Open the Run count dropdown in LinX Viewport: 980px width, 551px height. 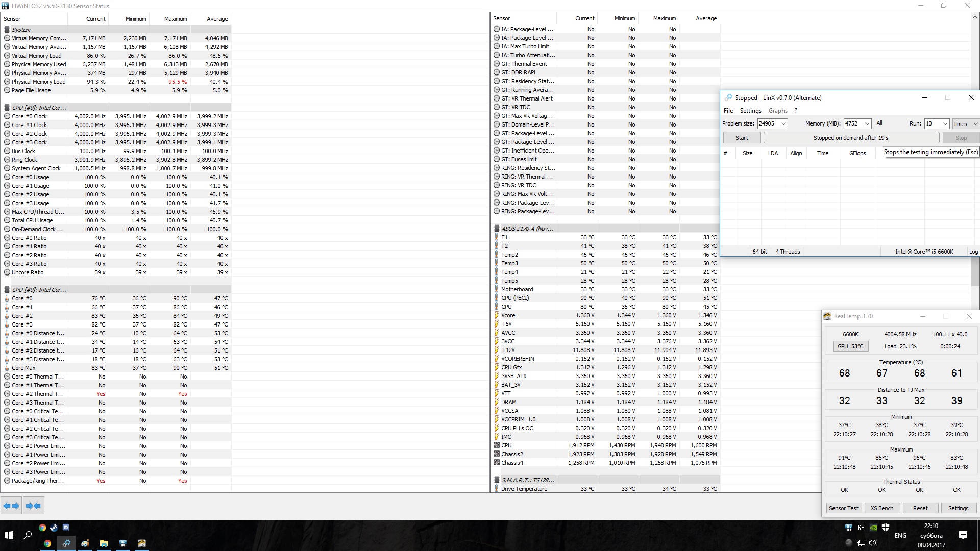point(945,124)
